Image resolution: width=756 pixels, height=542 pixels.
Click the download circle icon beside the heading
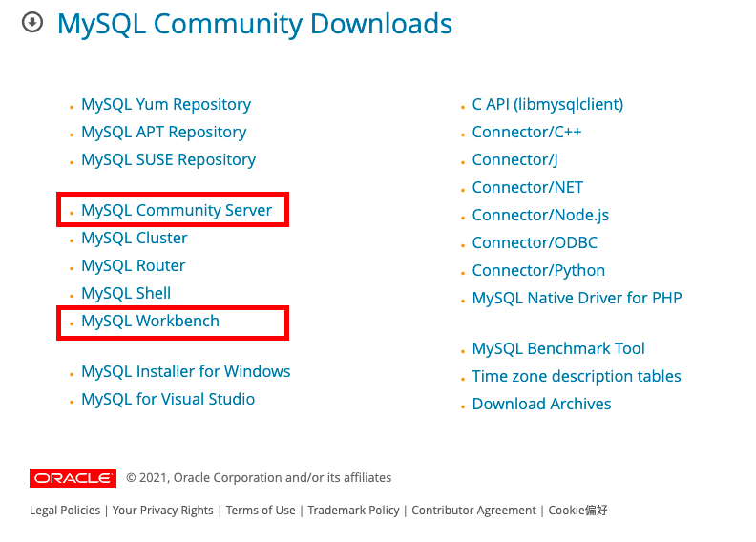pos(32,22)
